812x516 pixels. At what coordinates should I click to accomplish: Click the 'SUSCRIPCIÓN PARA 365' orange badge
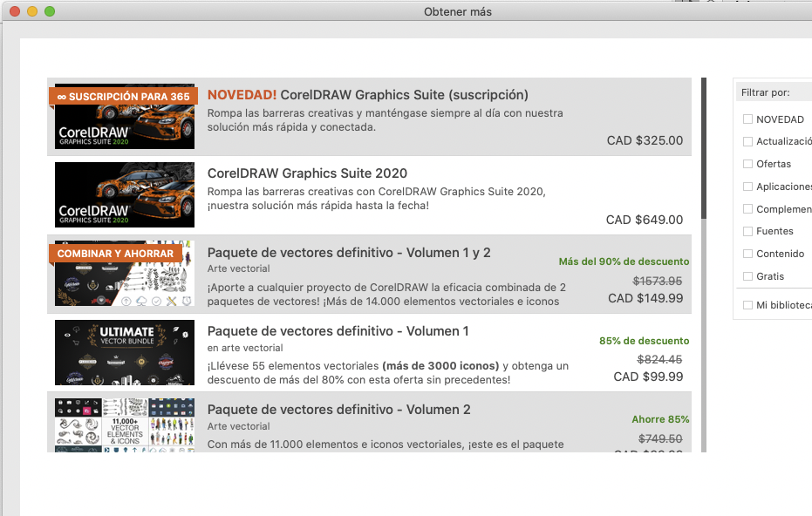[123, 97]
